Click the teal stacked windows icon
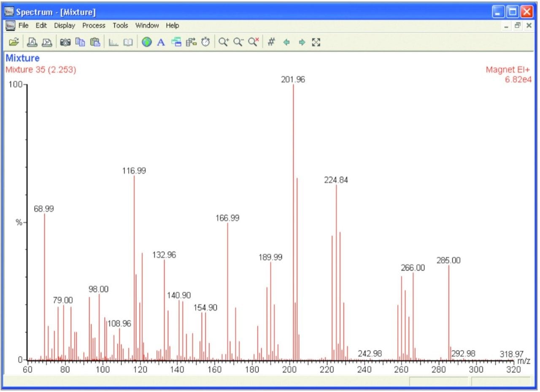This screenshot has height=392, width=540. (x=176, y=42)
